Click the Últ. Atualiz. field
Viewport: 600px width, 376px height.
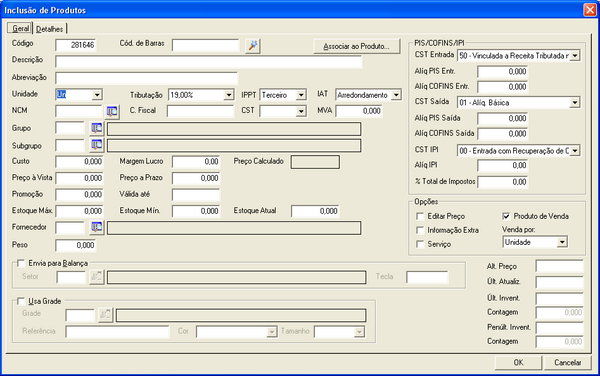[x=559, y=282]
